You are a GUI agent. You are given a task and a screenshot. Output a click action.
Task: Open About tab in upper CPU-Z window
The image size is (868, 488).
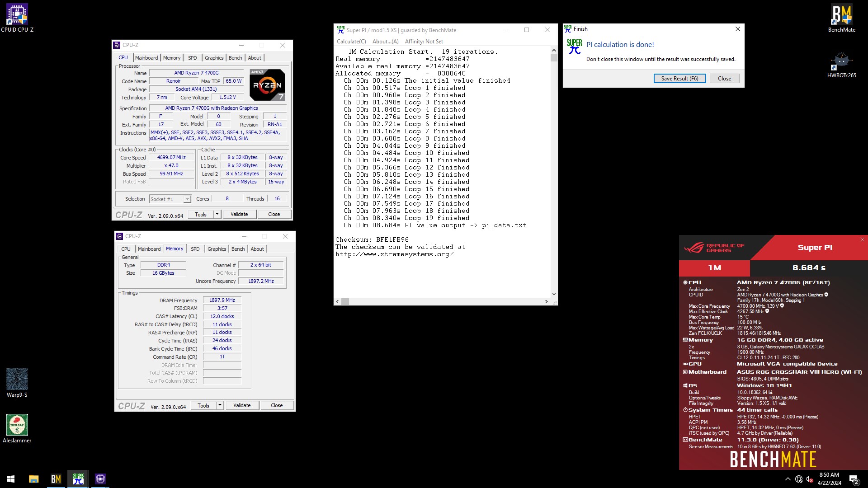[255, 58]
